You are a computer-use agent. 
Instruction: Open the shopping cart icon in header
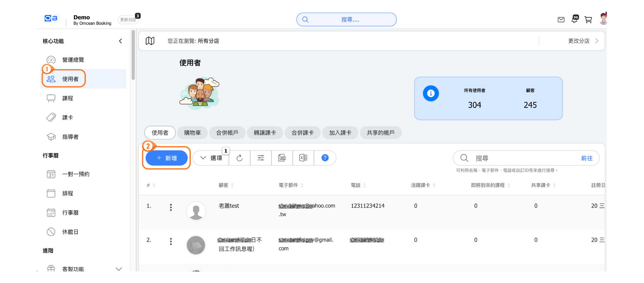click(x=588, y=20)
